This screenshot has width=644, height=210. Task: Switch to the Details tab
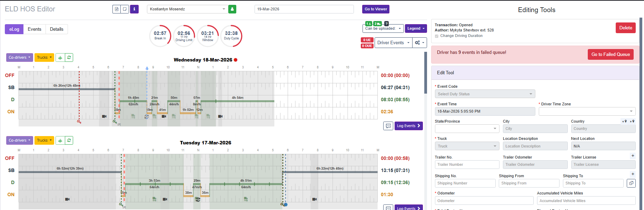(57, 29)
